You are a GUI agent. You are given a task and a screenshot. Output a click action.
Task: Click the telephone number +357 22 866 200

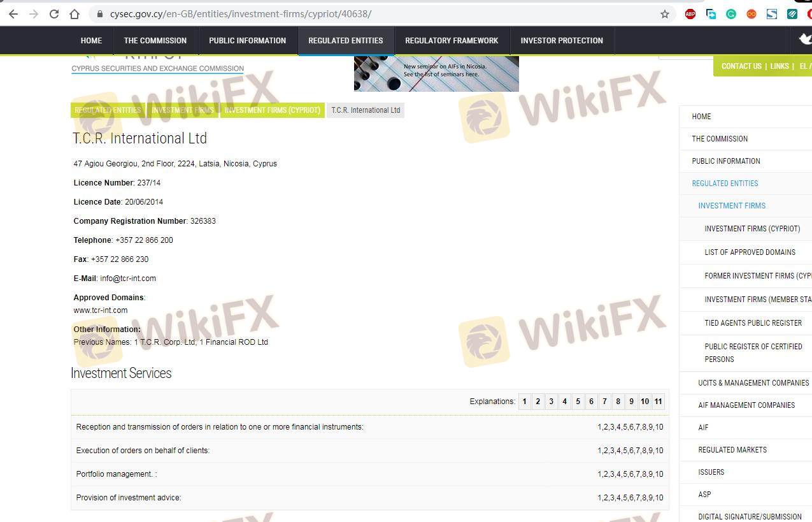click(x=144, y=240)
